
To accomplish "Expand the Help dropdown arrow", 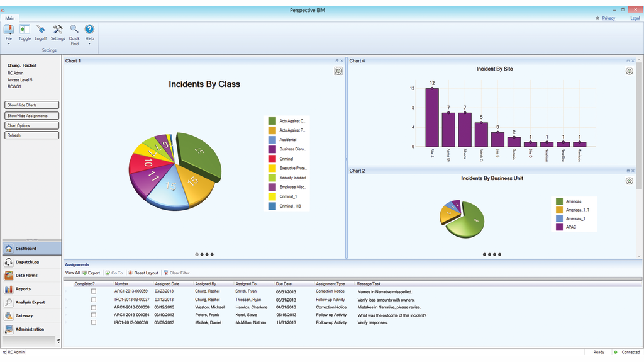I will (89, 44).
